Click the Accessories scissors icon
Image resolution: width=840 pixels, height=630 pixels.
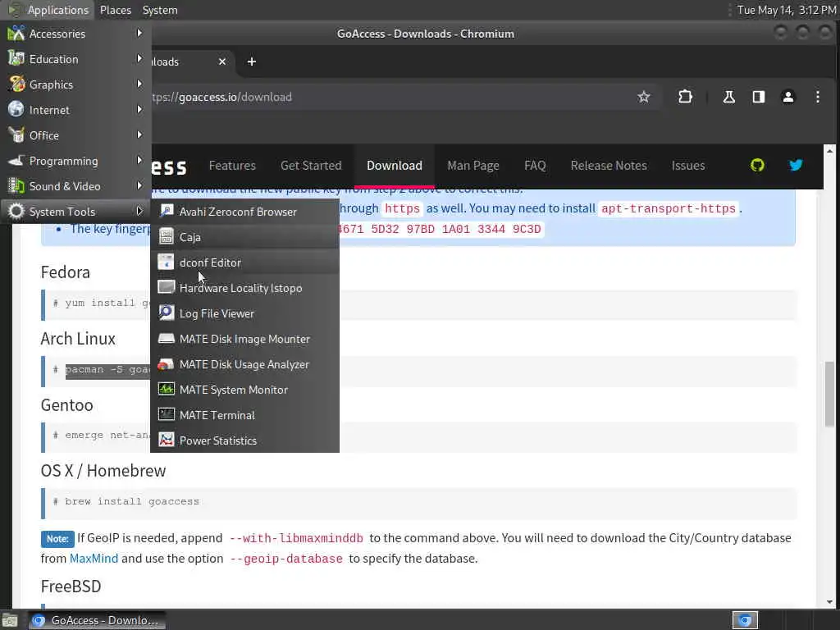[x=16, y=34]
